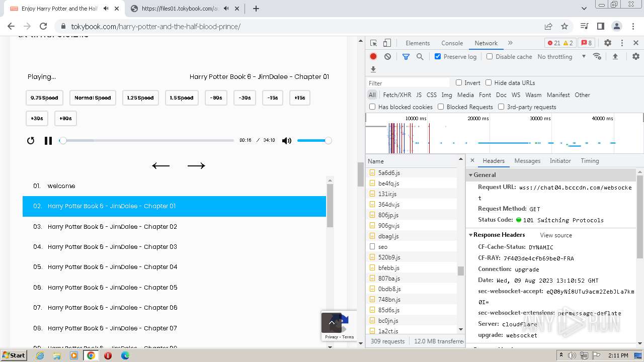Skip to next track with right arrow
This screenshot has height=362, width=644.
tap(196, 165)
